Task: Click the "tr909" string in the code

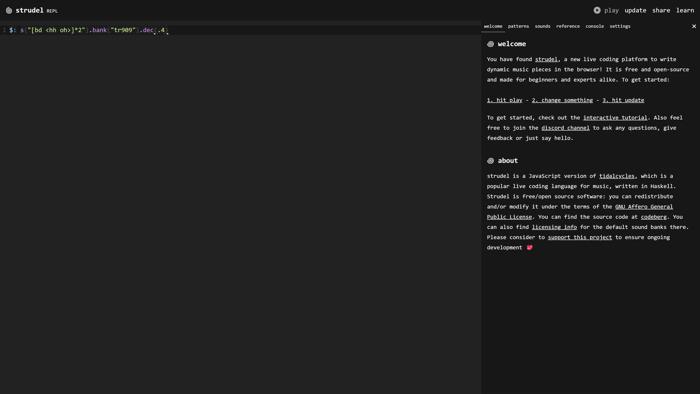Action: click(123, 30)
